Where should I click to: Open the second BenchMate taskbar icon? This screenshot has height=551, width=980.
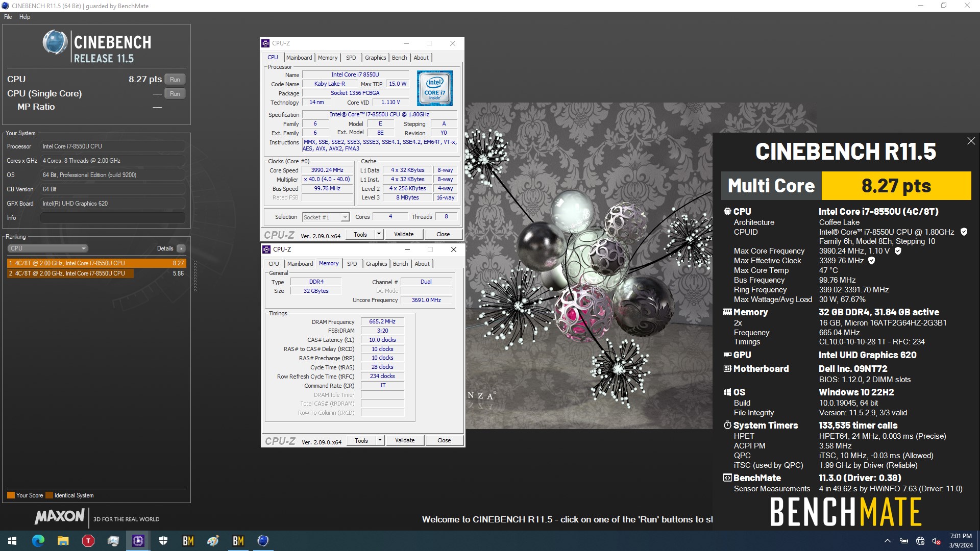click(238, 541)
